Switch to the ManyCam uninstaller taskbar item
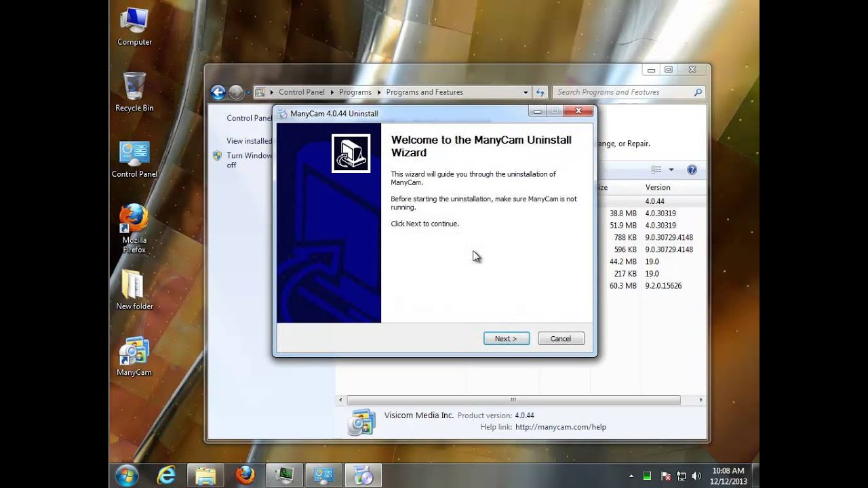 coord(363,474)
